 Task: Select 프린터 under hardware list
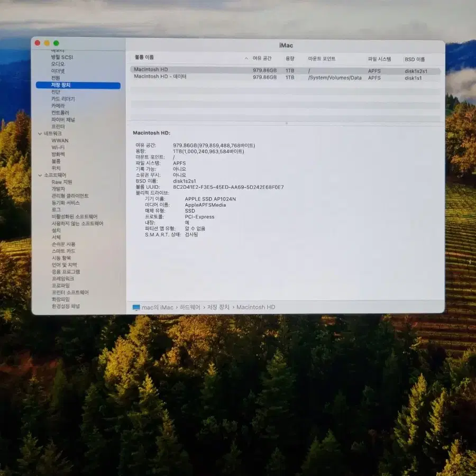(x=58, y=126)
